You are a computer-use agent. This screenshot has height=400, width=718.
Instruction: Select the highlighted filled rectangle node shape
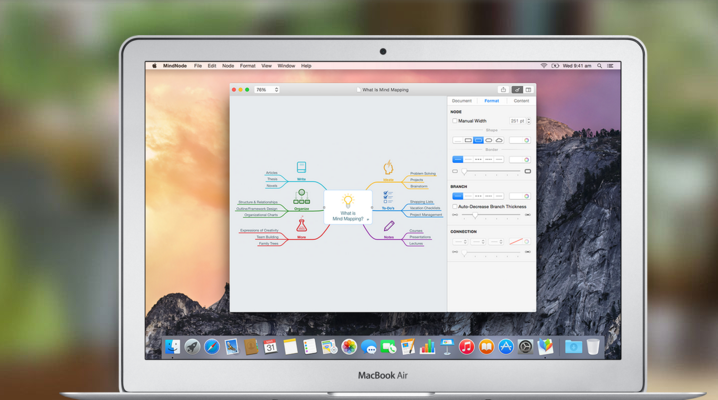coord(479,141)
